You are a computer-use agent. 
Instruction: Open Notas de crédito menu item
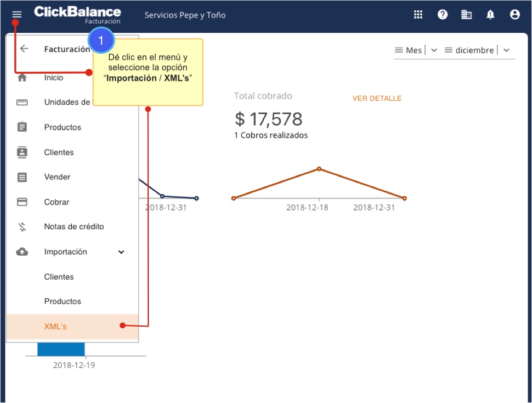coord(74,226)
